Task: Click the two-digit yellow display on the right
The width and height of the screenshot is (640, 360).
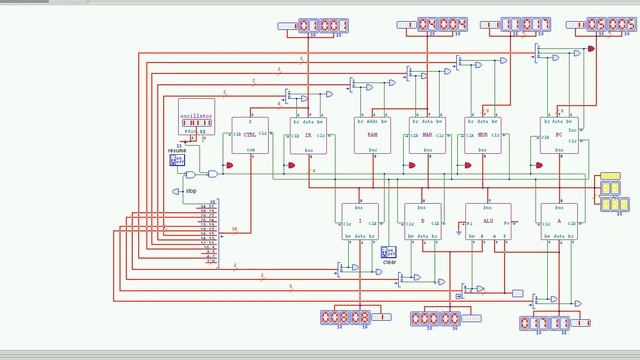Action: (x=610, y=189)
